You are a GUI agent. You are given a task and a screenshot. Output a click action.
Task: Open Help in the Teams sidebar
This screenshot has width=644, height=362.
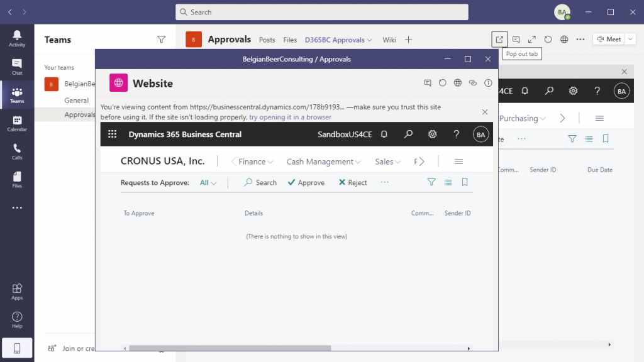click(17, 320)
